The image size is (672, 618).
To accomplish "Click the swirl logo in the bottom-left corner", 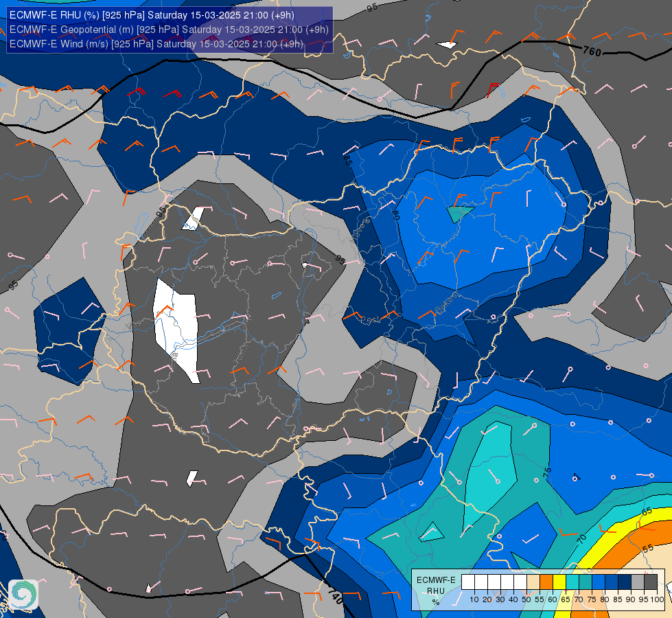I will click(x=23, y=595).
